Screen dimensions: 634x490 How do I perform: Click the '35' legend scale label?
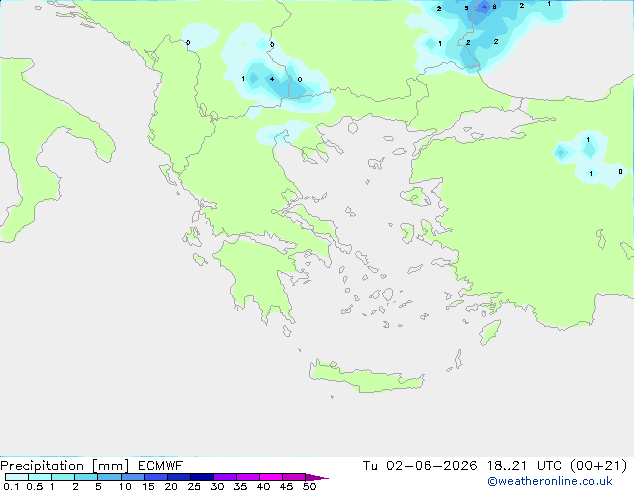[x=240, y=486]
